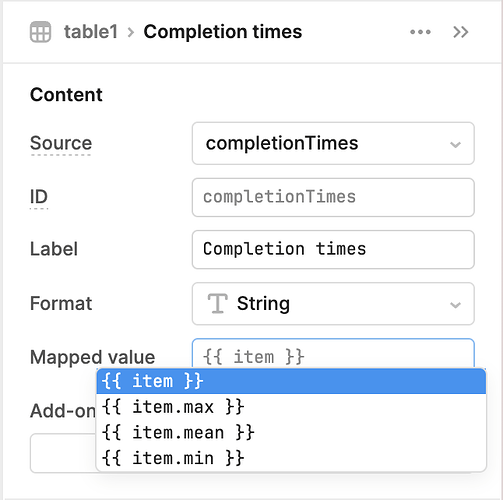Click the Format dropdown chevron arrow
The width and height of the screenshot is (503, 500).
tap(455, 305)
